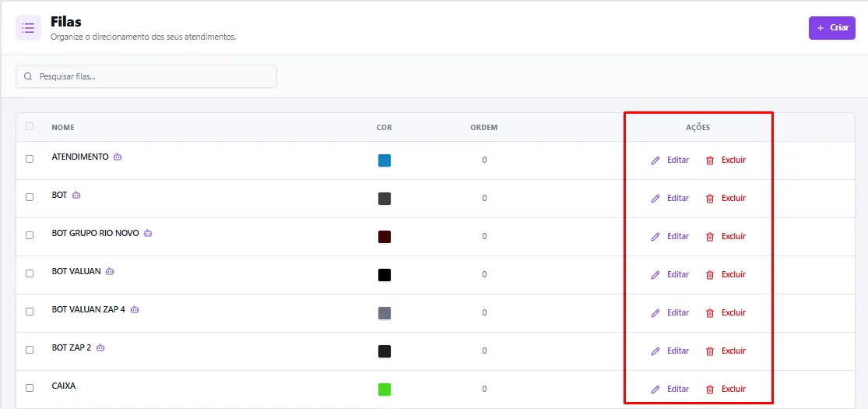Image resolution: width=868 pixels, height=409 pixels.
Task: Click the BOT ZAP 2 queue name
Action: point(72,348)
